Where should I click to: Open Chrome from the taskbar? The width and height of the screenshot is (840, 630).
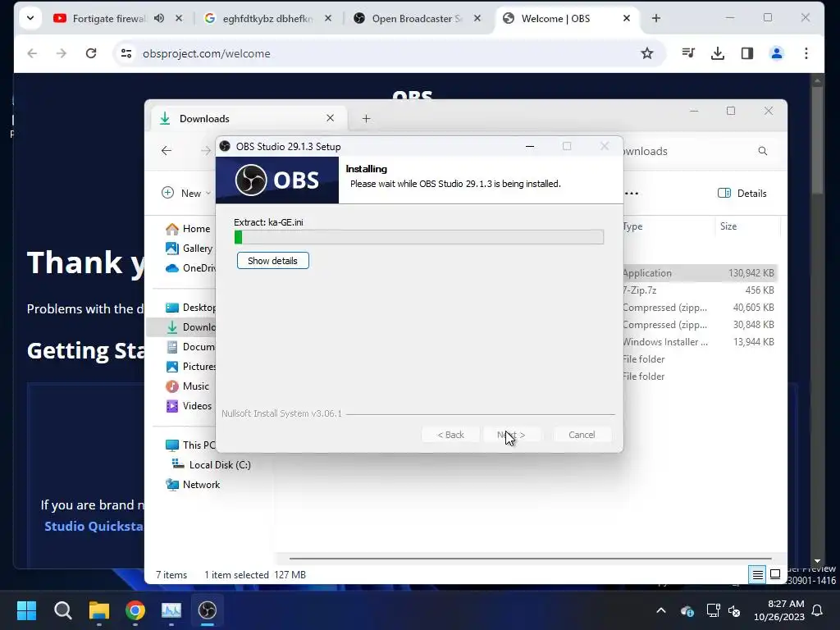pyautogui.click(x=135, y=610)
